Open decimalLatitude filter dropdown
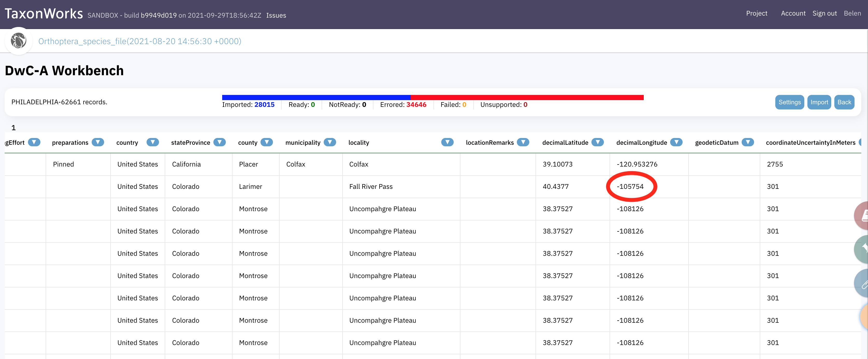The width and height of the screenshot is (868, 359). tap(597, 142)
